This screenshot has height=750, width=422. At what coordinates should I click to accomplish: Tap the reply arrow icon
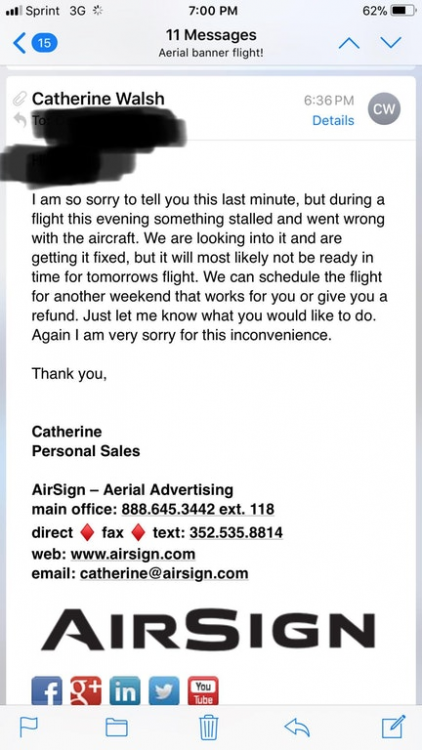pos(297,728)
